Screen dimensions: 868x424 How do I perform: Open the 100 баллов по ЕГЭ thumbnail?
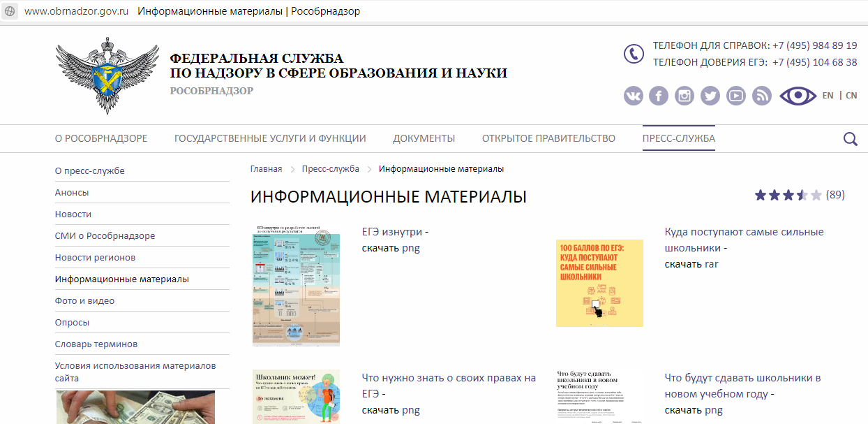click(599, 283)
